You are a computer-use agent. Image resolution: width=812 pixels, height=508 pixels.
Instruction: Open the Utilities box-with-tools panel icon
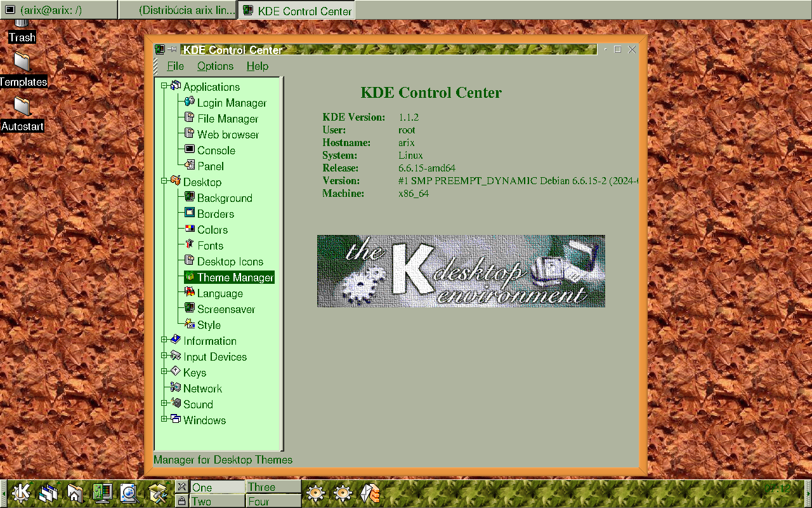pos(157,493)
